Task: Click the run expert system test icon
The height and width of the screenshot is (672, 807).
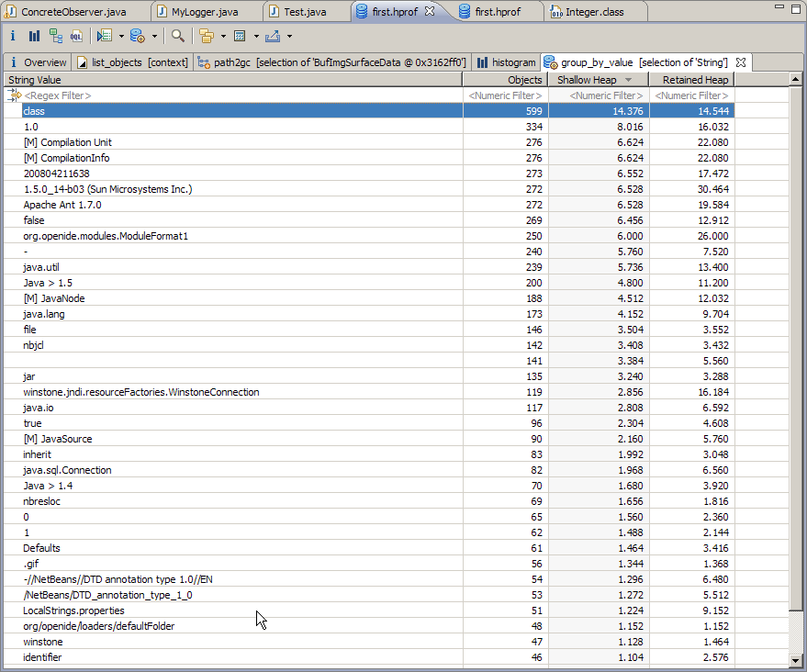Action: tap(105, 36)
